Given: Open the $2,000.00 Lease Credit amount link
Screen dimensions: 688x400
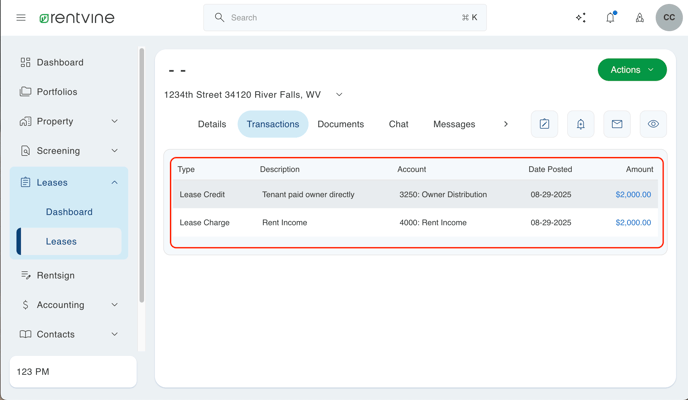Looking at the screenshot, I should coord(632,195).
